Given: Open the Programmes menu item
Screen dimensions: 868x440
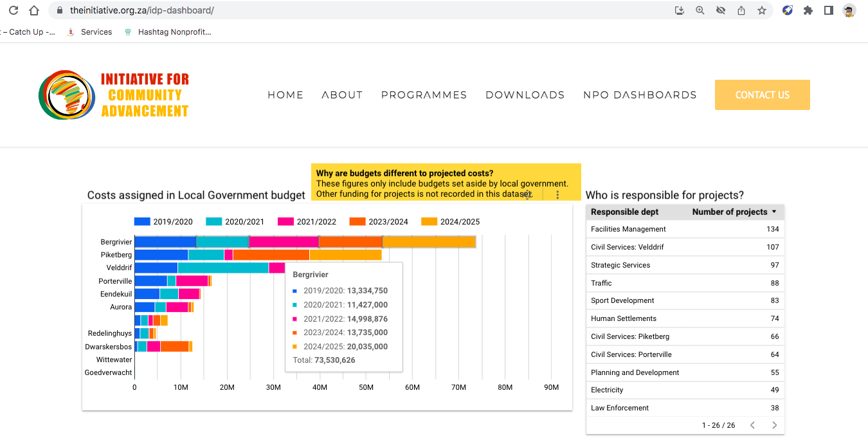Looking at the screenshot, I should pyautogui.click(x=424, y=95).
